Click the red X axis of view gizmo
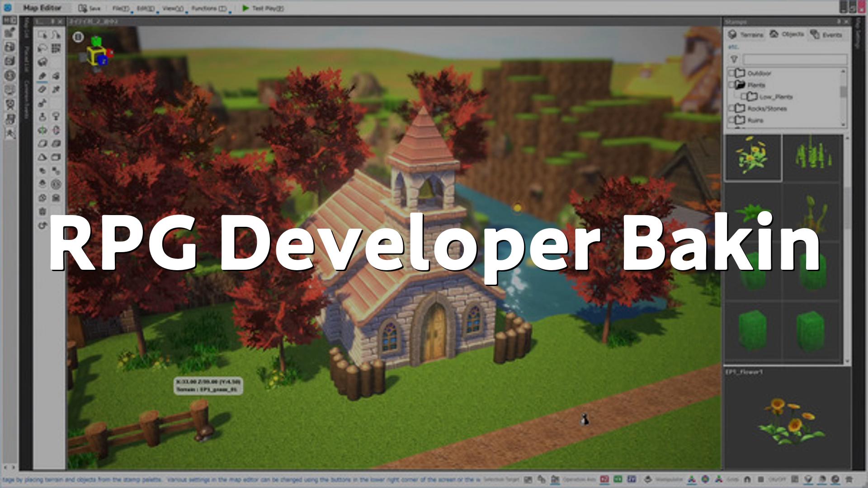This screenshot has width=868, height=488. (x=110, y=53)
